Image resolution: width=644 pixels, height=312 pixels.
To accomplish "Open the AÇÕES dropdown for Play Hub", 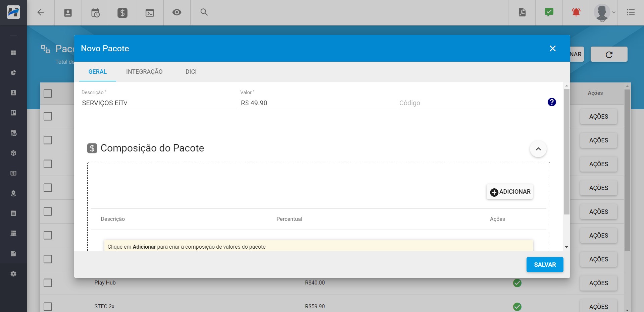I will click(x=598, y=283).
